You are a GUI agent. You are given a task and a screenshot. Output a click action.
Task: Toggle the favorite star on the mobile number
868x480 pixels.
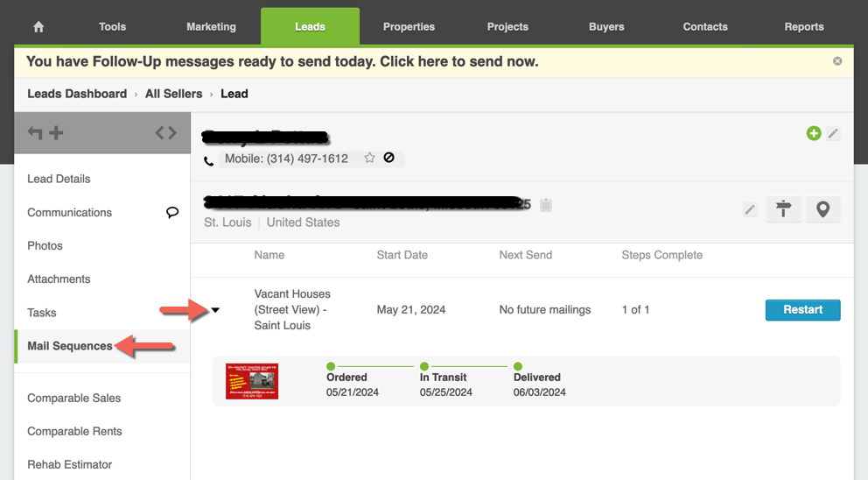369,159
